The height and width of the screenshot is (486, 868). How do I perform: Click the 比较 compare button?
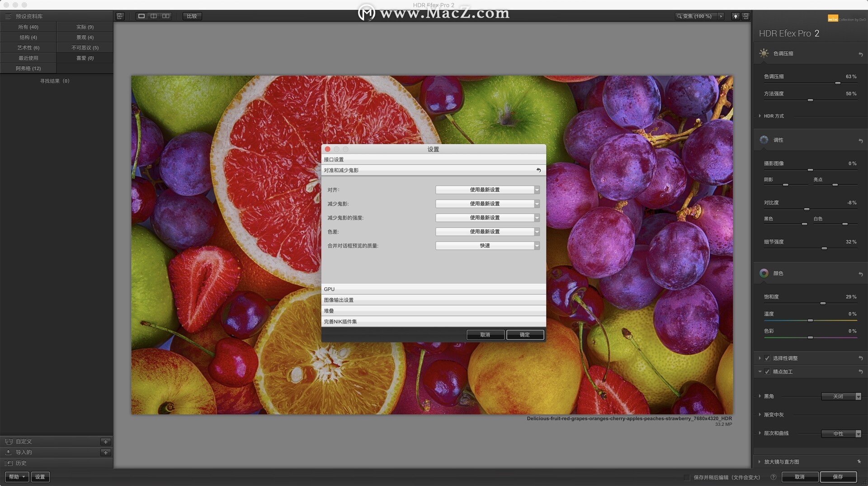pos(192,16)
